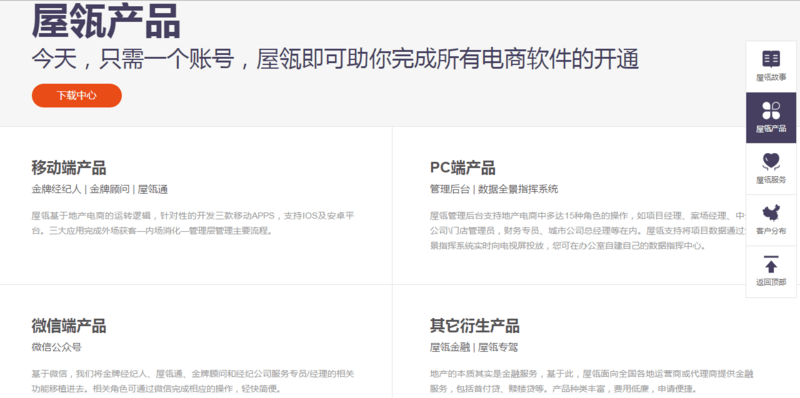Screen dimensions: 800x398
Task: Click the PC端产品 description paragraph
Action: 589,231
